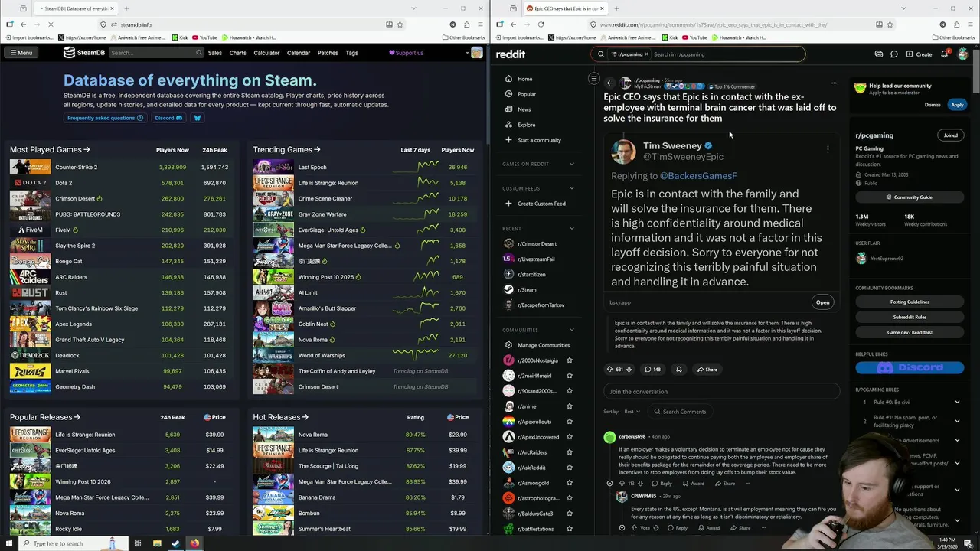980x551 pixels.
Task: Select Counter-Strike 2 row
Action: (119, 167)
